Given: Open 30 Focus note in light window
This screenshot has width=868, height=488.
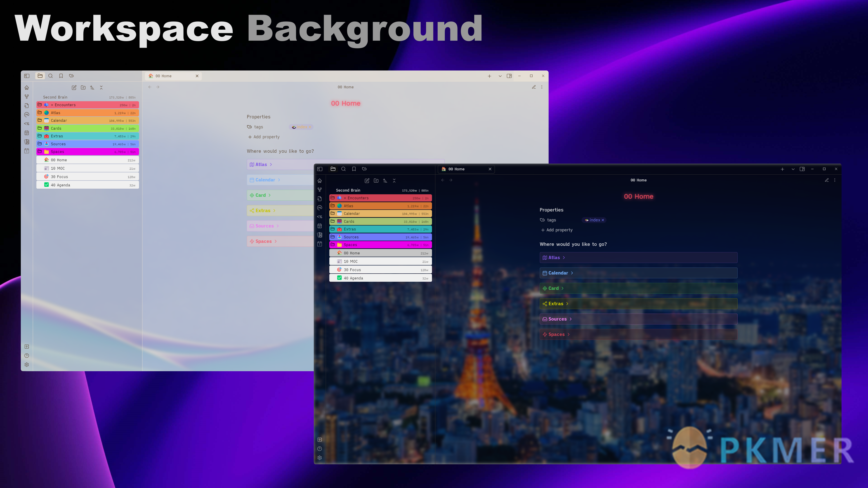Looking at the screenshot, I should click(x=88, y=177).
